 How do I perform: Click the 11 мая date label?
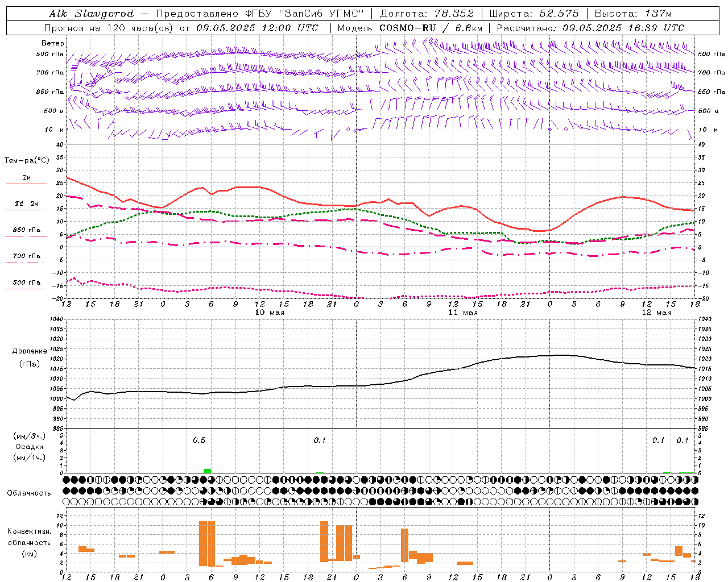(463, 313)
